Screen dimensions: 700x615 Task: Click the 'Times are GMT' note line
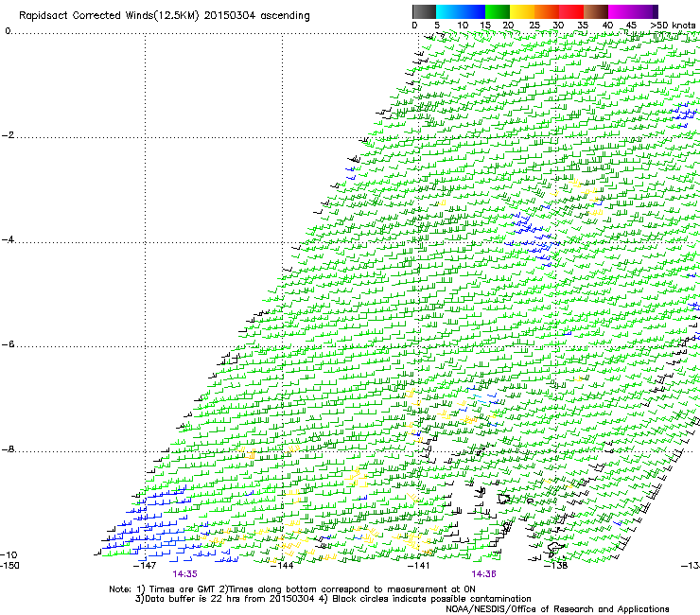292,589
